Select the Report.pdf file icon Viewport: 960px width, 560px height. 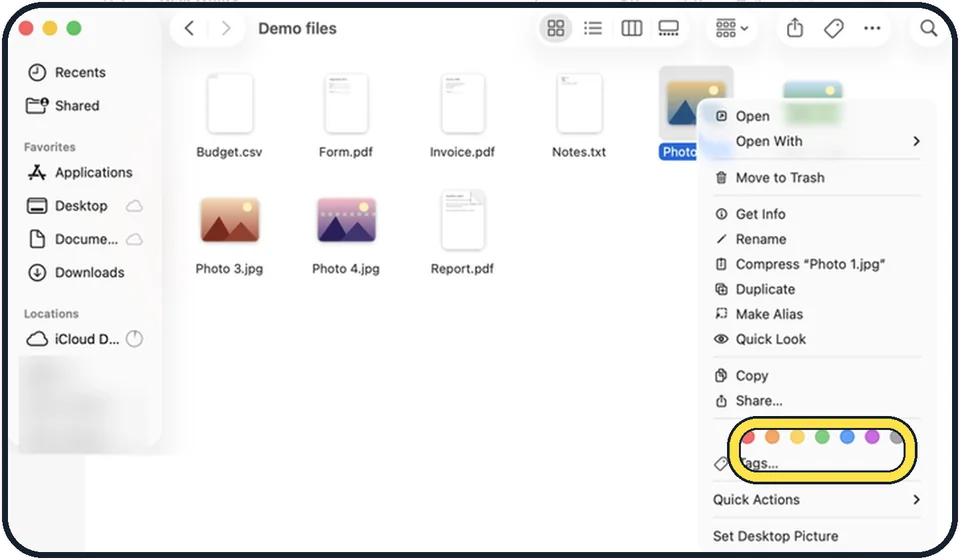point(462,220)
